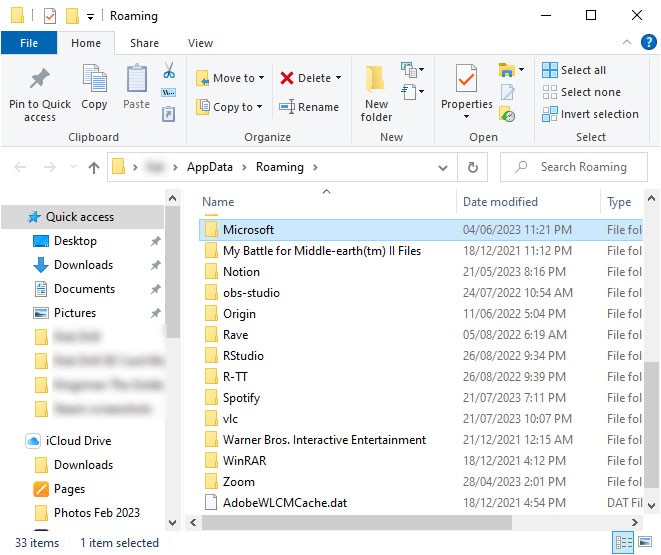Click the magnifier icon in Search Roaming box

(521, 167)
